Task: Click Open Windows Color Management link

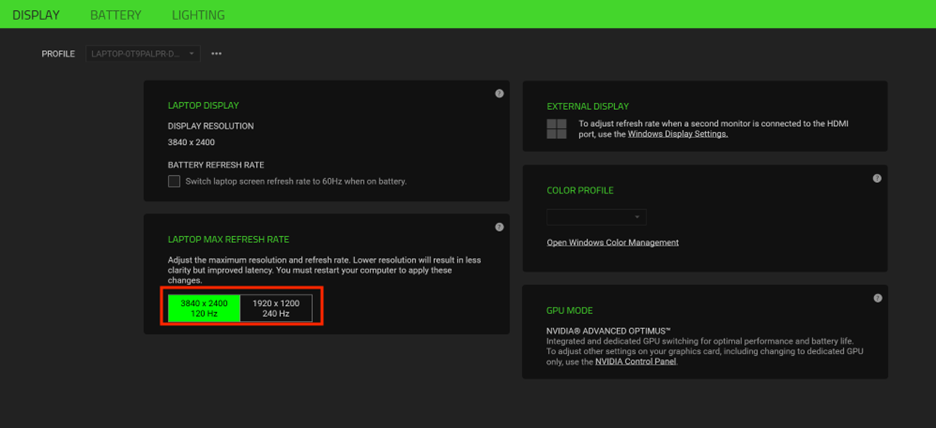Action: click(612, 243)
